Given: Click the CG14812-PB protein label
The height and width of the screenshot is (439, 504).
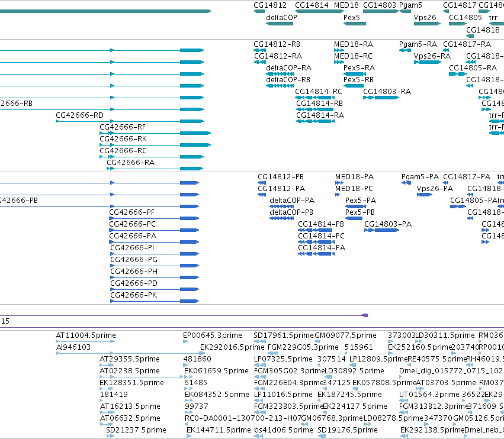Looking at the screenshot, I should (281, 177).
